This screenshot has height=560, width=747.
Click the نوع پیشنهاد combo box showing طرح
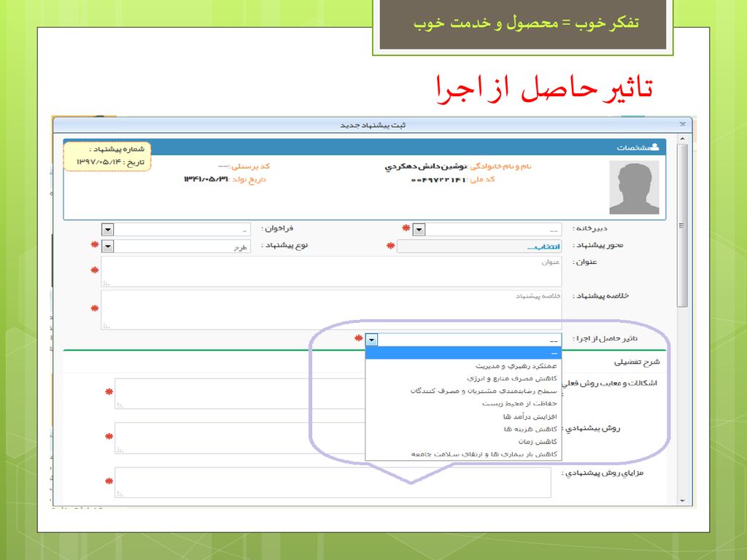pos(177,246)
